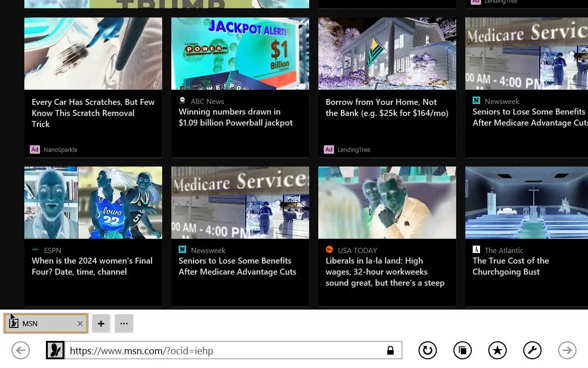Click the Newsweek icon above second-row Medicare headline
The width and height of the screenshot is (588, 368).
click(182, 250)
